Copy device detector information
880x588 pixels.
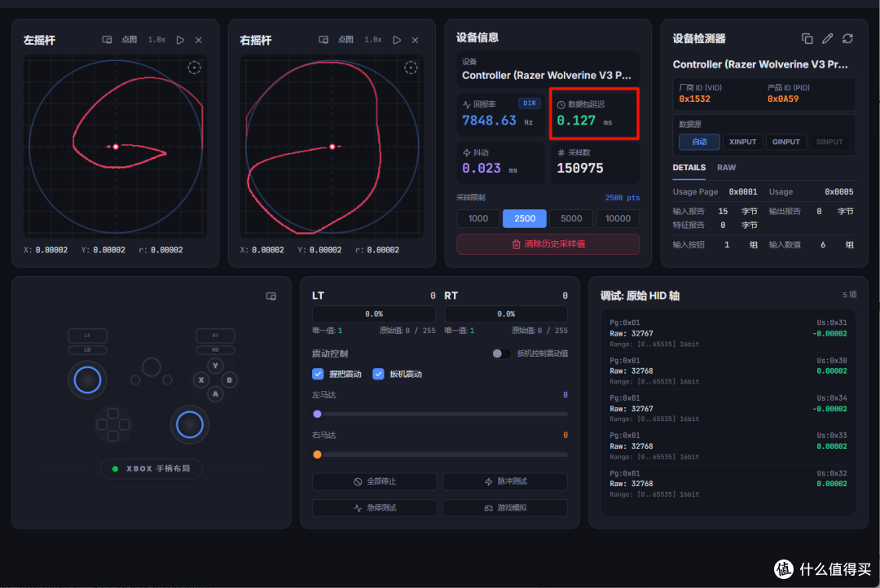coord(807,39)
